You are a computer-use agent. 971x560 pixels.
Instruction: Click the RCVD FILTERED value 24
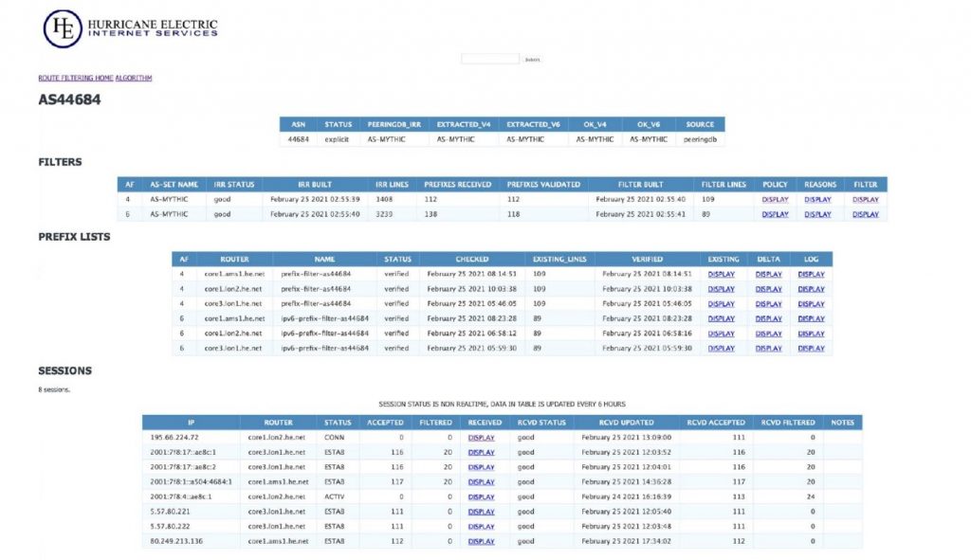(811, 497)
